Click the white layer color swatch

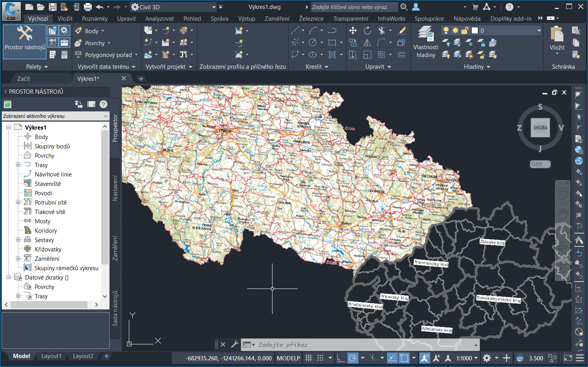(475, 30)
